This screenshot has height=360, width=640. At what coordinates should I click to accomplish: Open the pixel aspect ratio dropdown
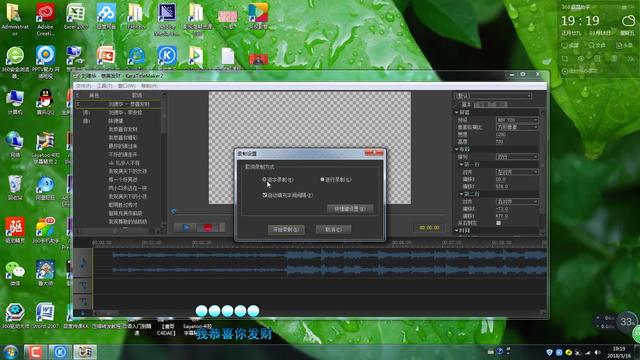click(517, 127)
